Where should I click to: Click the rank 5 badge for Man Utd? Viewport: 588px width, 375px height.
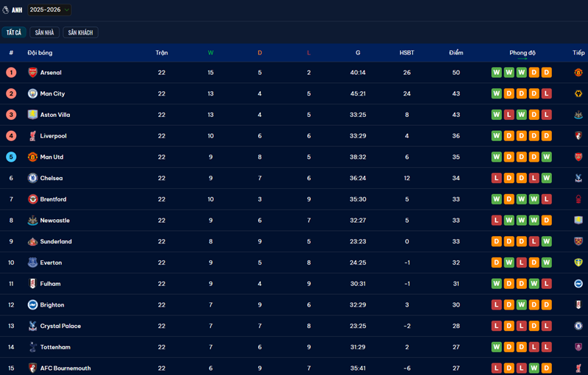11,157
